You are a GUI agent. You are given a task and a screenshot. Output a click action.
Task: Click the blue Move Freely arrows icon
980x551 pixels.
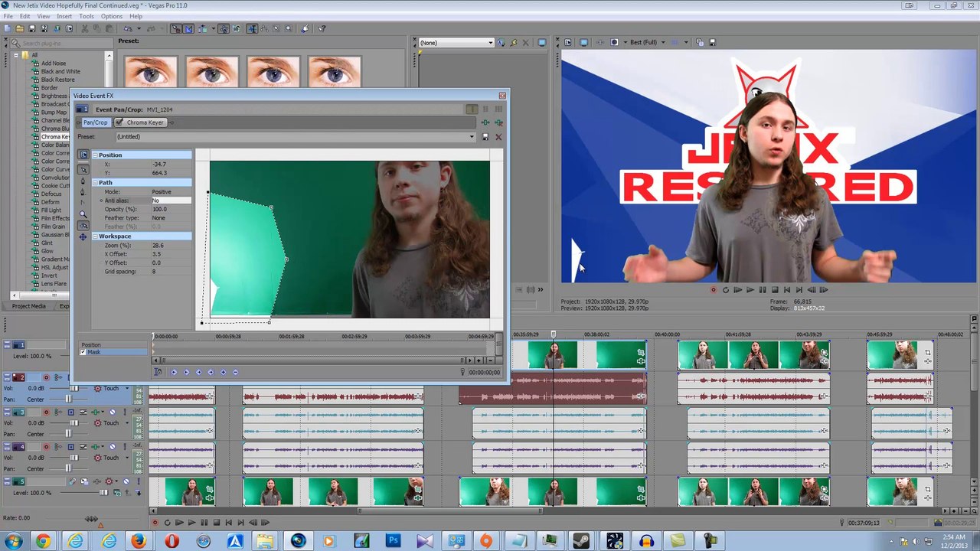click(83, 237)
